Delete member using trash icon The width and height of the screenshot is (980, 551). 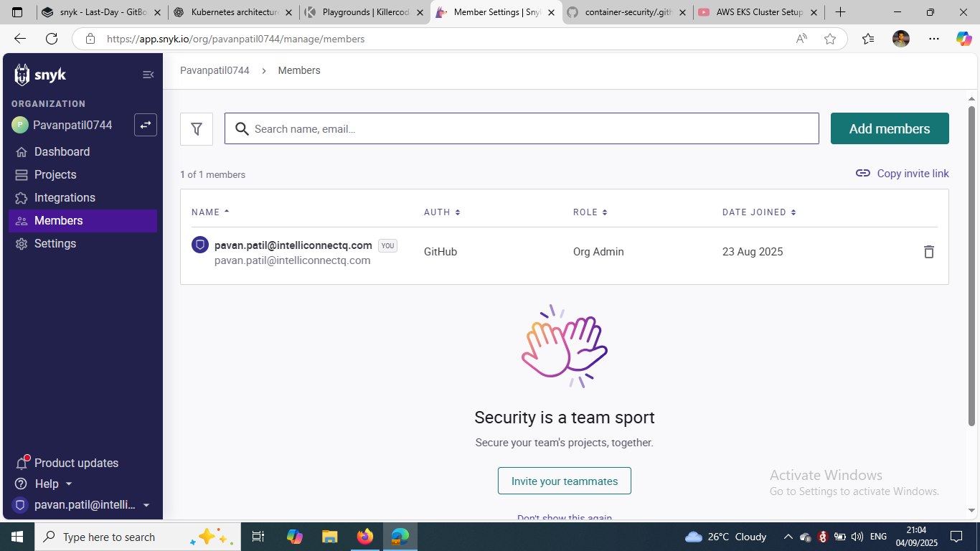928,252
